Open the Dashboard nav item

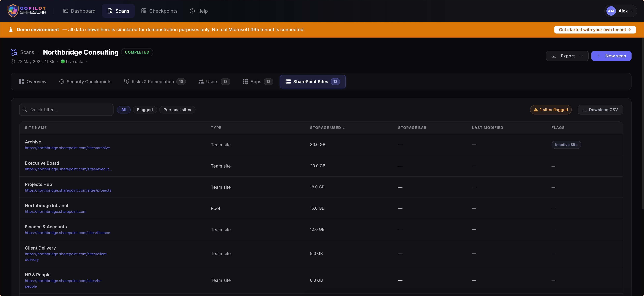click(x=79, y=11)
